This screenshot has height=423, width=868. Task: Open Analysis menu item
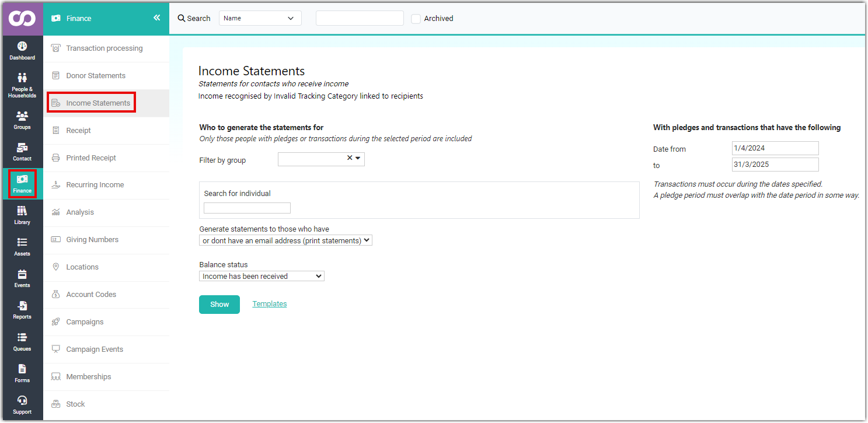(106, 212)
